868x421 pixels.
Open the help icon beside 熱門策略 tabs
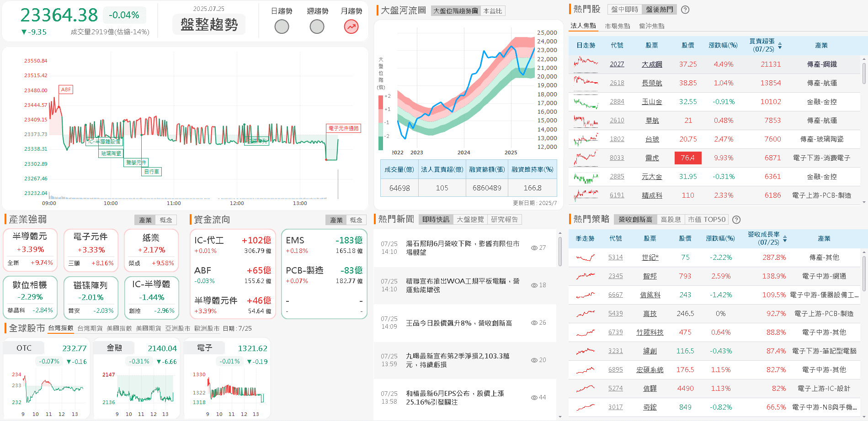(736, 220)
